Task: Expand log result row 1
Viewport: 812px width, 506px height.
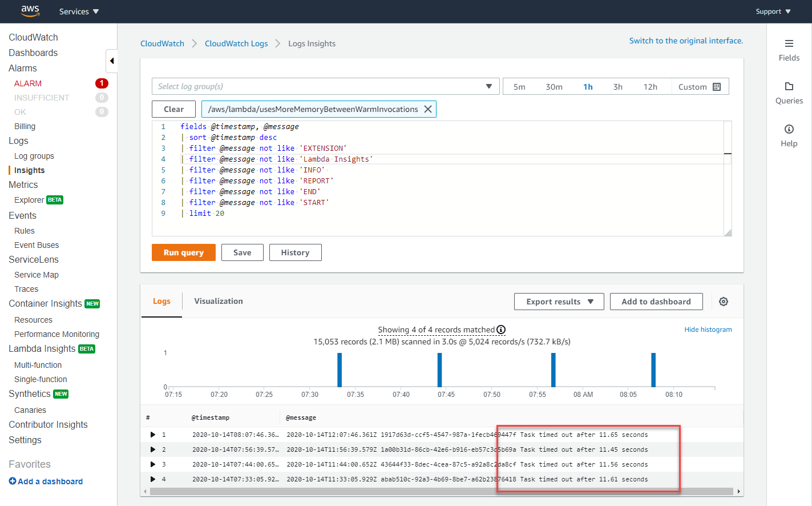Action: pos(153,435)
